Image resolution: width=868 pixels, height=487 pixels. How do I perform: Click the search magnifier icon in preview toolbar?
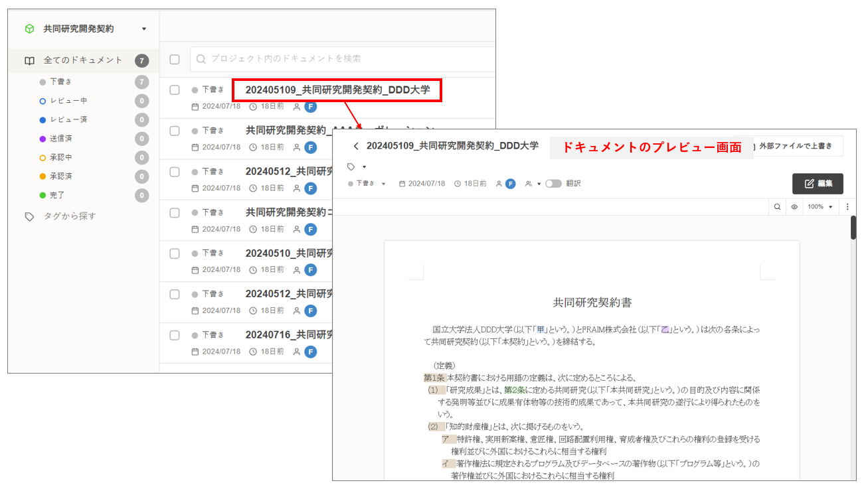(776, 207)
